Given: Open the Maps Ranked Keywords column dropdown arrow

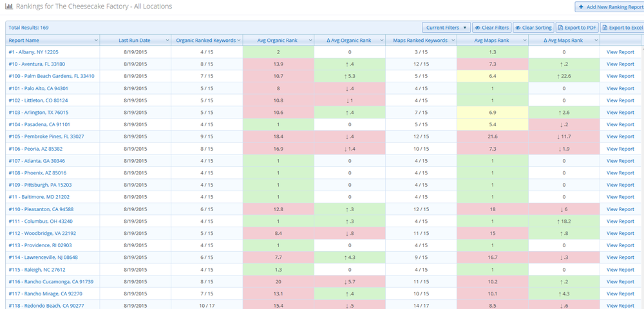Looking at the screenshot, I should pyautogui.click(x=453, y=40).
